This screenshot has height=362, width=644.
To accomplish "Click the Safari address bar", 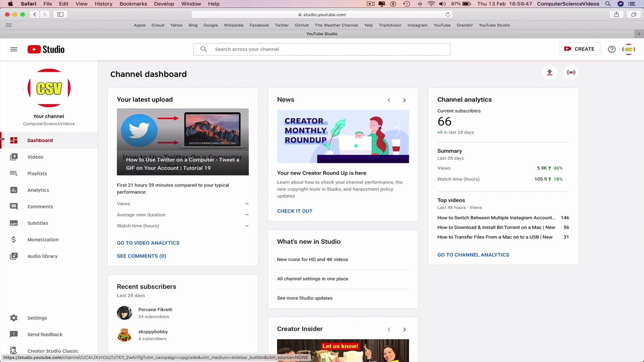I will coord(322,15).
